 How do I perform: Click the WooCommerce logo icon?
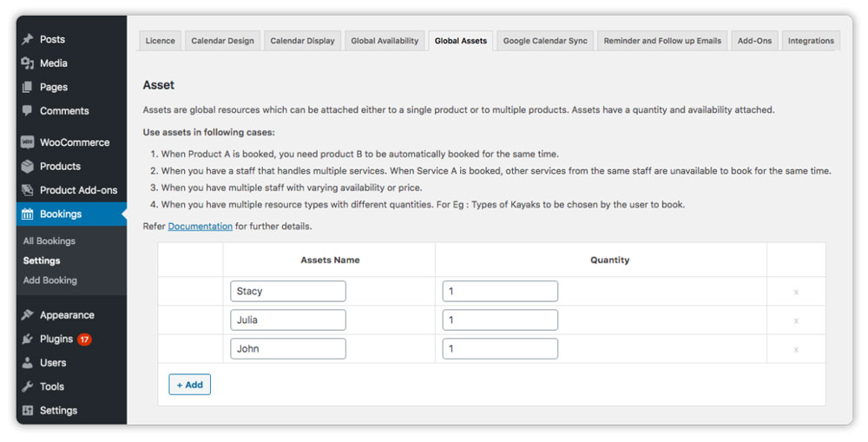coord(27,142)
